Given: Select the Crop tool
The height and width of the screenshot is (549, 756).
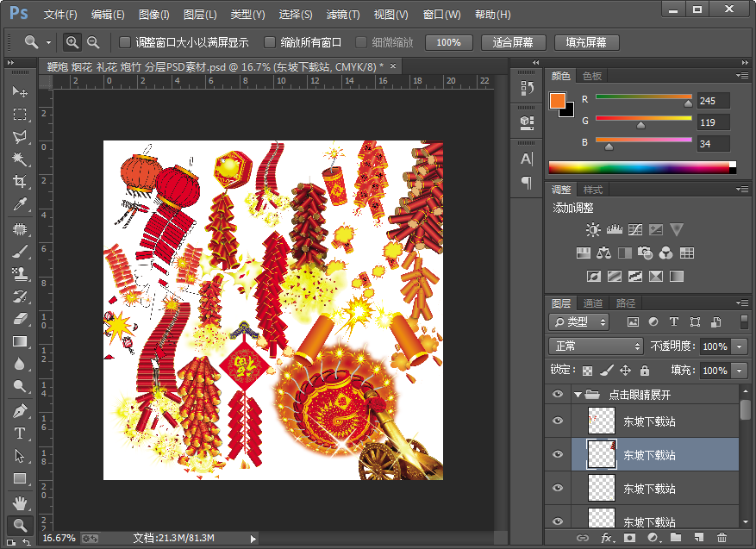Looking at the screenshot, I should (19, 182).
